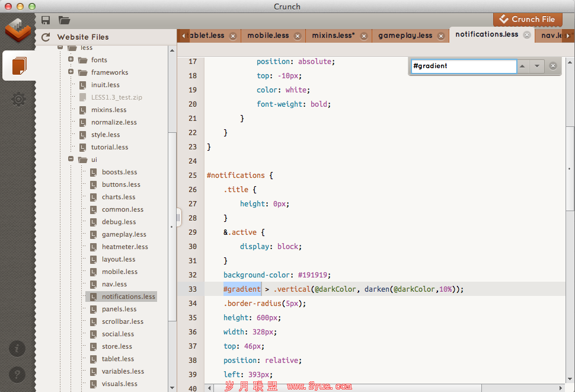Close the notifications.less tab
The height and width of the screenshot is (392, 575).
[527, 35]
